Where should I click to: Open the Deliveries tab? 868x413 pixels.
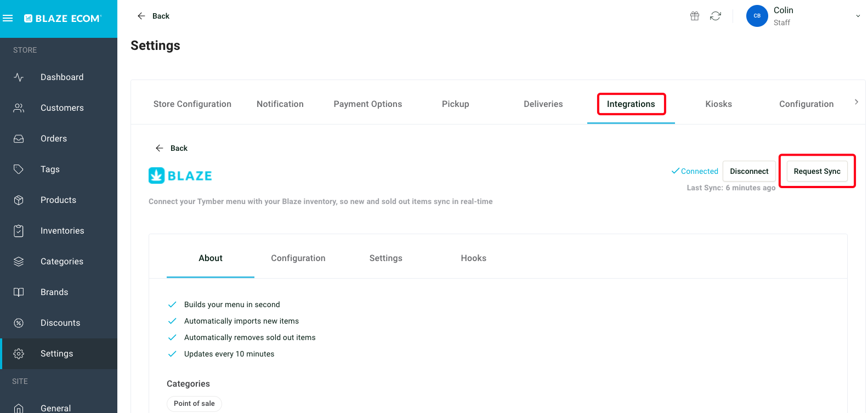[543, 104]
